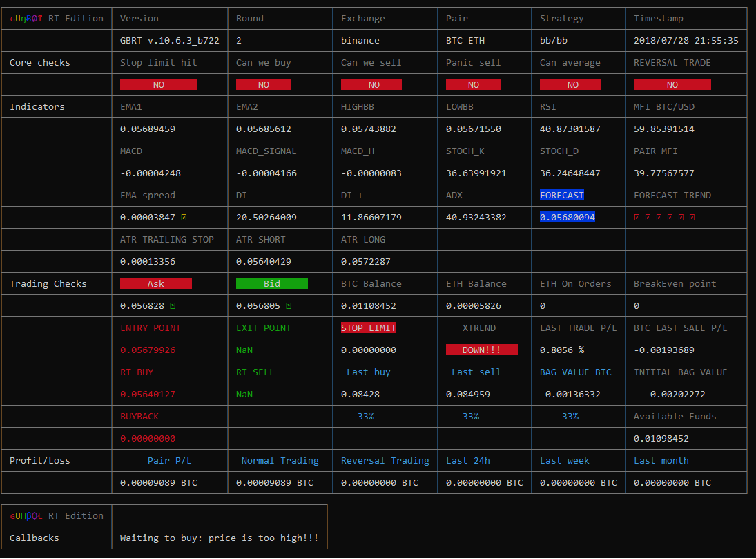756x559 pixels.
Task: Select the red NO badge under Can we sell
Action: tap(371, 84)
